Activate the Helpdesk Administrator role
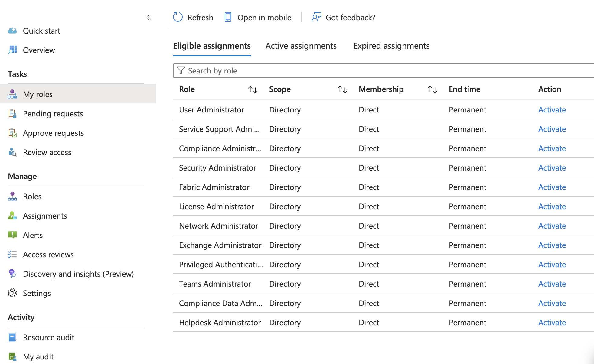This screenshot has height=364, width=594. pos(552,323)
